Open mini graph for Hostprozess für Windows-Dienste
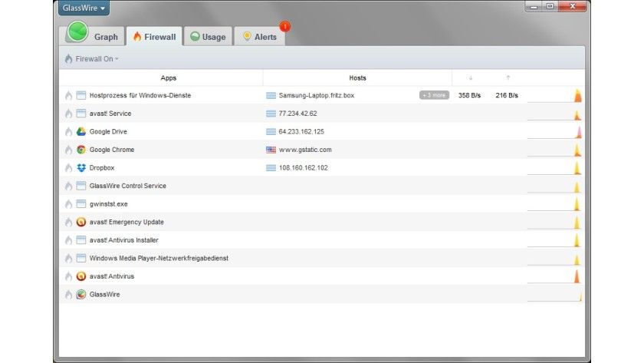 (554, 95)
